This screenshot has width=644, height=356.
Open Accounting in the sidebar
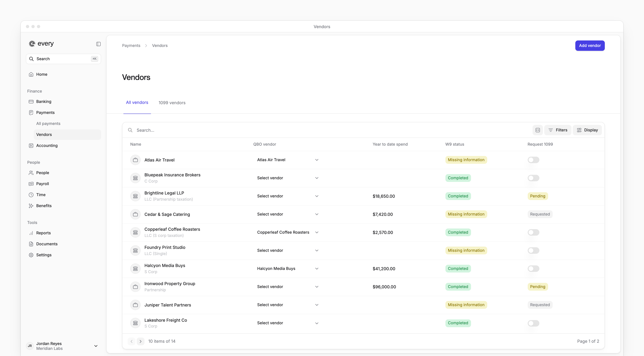[x=63, y=145]
